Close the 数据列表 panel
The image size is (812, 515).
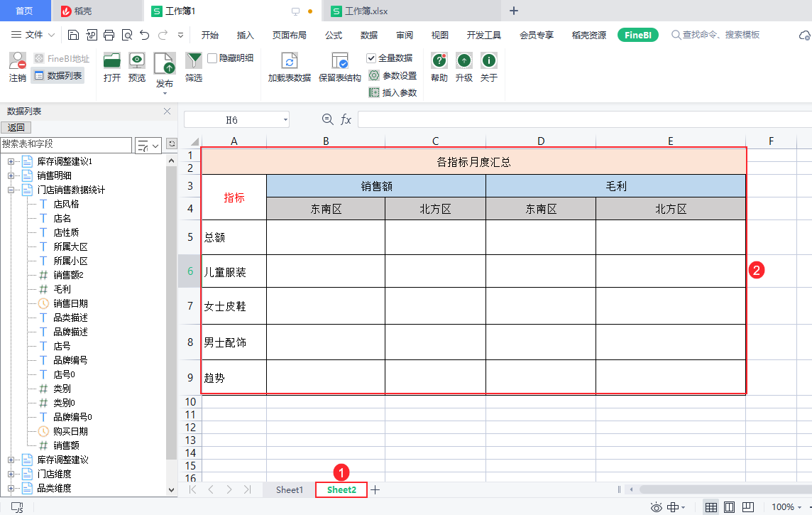click(x=168, y=111)
